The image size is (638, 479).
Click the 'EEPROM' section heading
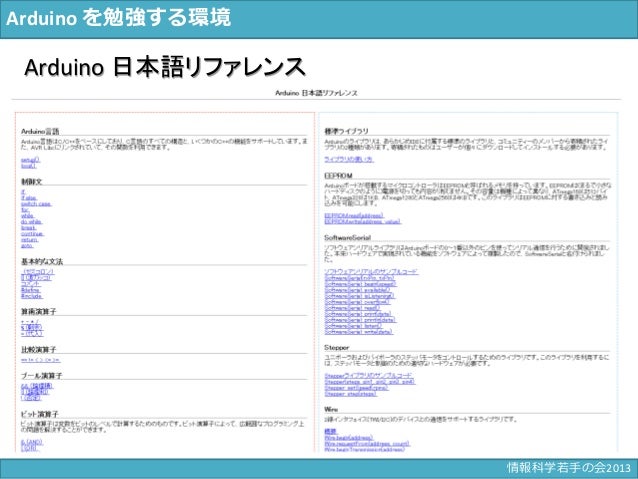338,176
